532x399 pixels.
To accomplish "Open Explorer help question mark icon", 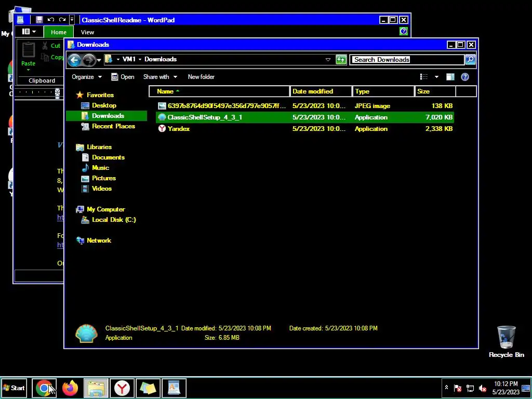I will [465, 77].
